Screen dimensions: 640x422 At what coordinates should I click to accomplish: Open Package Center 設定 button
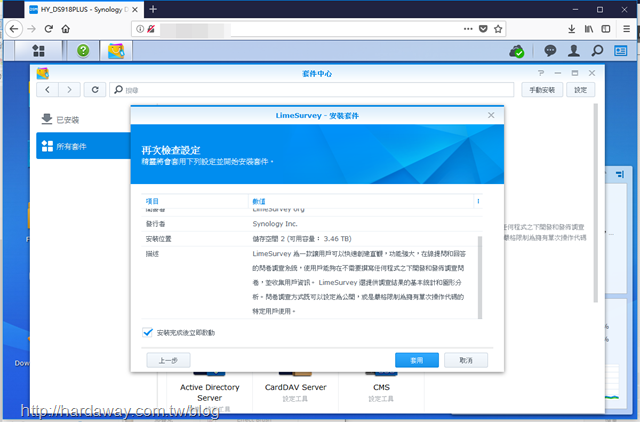coord(580,90)
